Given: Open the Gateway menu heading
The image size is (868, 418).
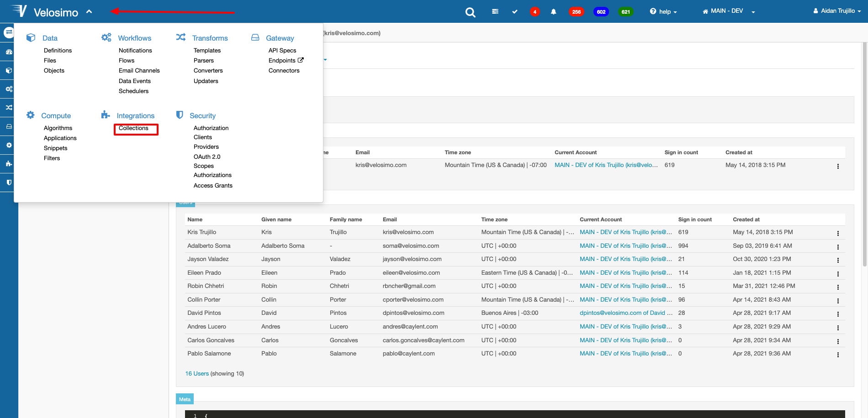Looking at the screenshot, I should coord(280,38).
